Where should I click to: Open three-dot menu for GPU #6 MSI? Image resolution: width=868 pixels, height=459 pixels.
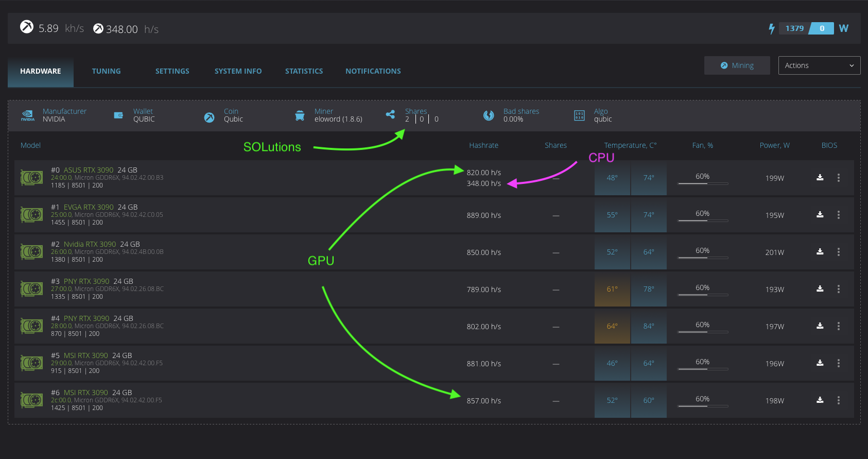839,400
